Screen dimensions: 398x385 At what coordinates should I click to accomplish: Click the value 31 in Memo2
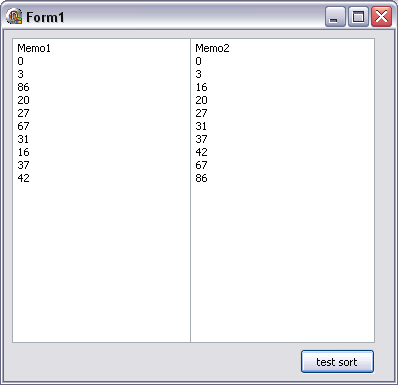pyautogui.click(x=201, y=126)
